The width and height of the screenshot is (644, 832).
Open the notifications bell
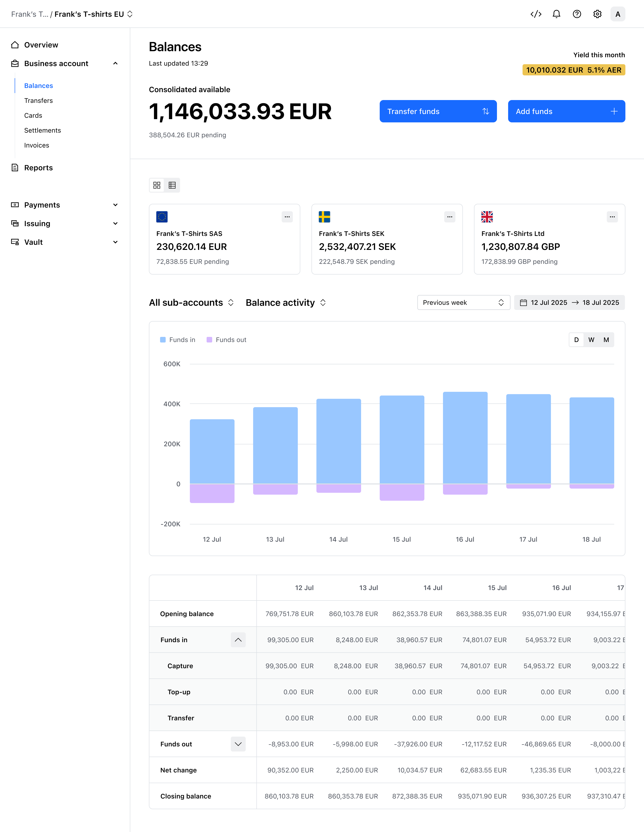point(557,14)
